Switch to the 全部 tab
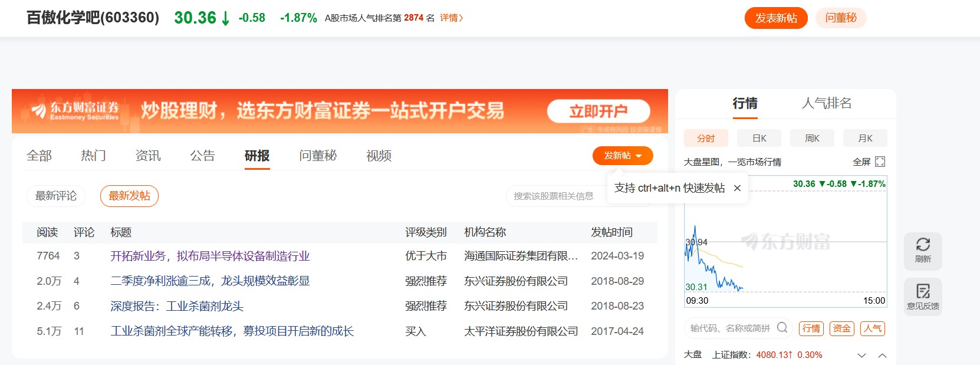 [x=40, y=156]
